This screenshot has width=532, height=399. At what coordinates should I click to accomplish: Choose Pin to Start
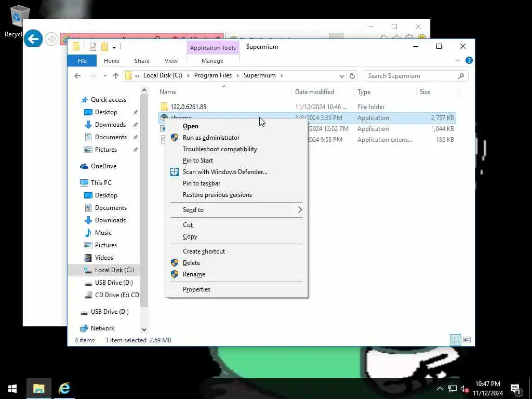pos(236,161)
